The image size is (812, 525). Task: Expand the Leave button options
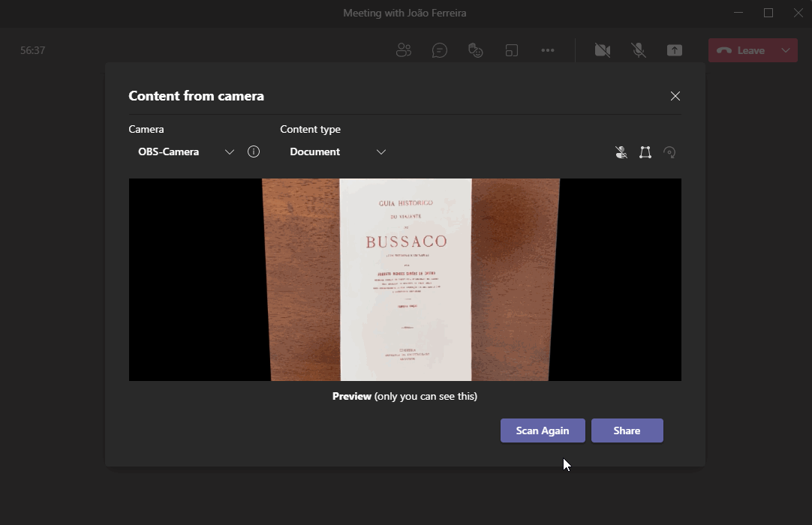tap(786, 50)
